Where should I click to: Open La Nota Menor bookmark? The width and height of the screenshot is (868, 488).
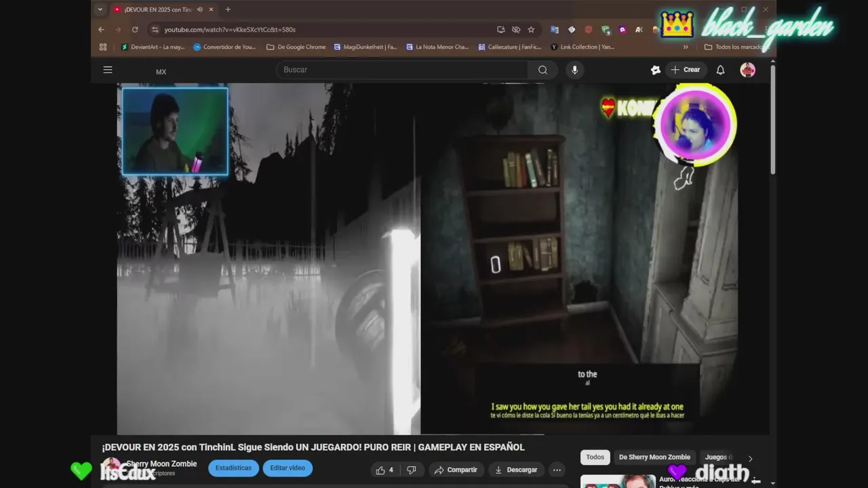[x=437, y=47]
